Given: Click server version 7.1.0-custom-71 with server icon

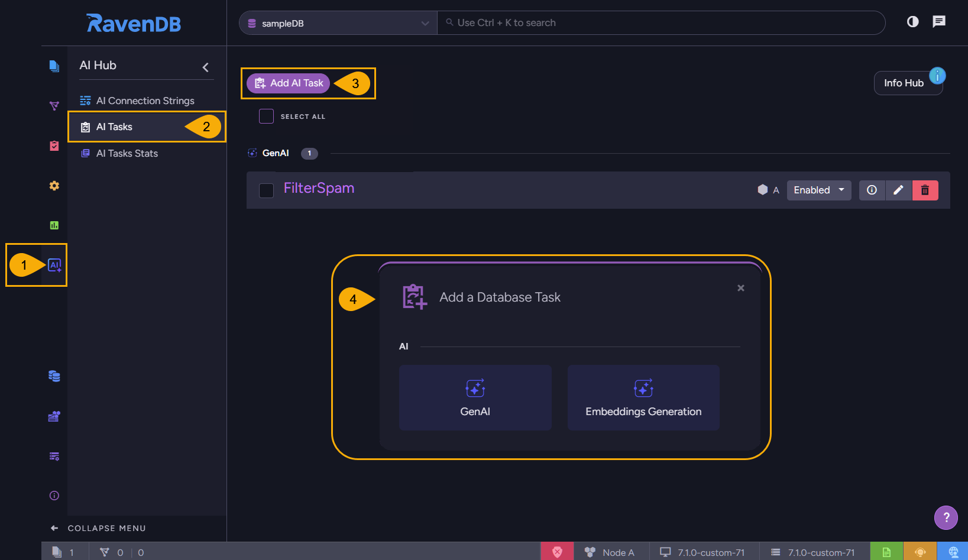Looking at the screenshot, I should [x=814, y=552].
